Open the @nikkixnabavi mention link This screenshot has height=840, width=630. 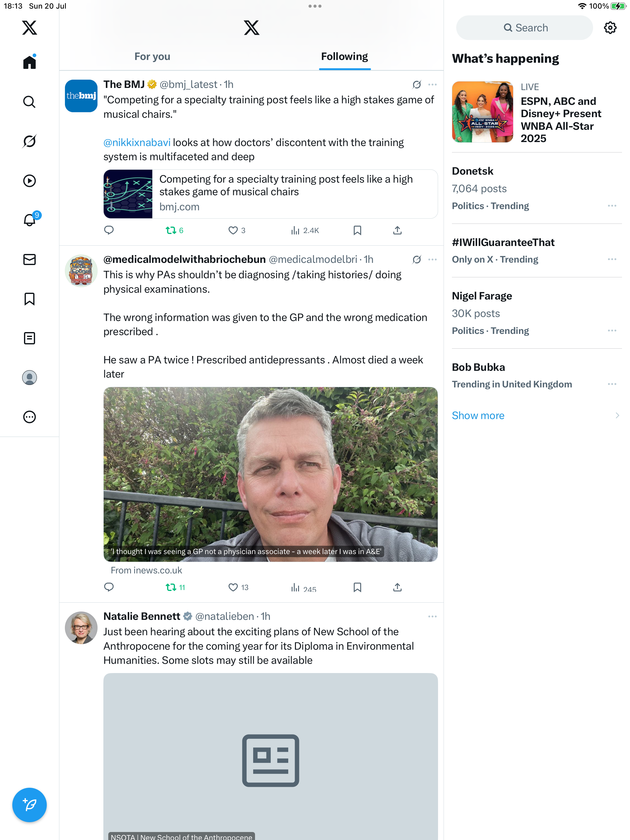[x=137, y=142]
